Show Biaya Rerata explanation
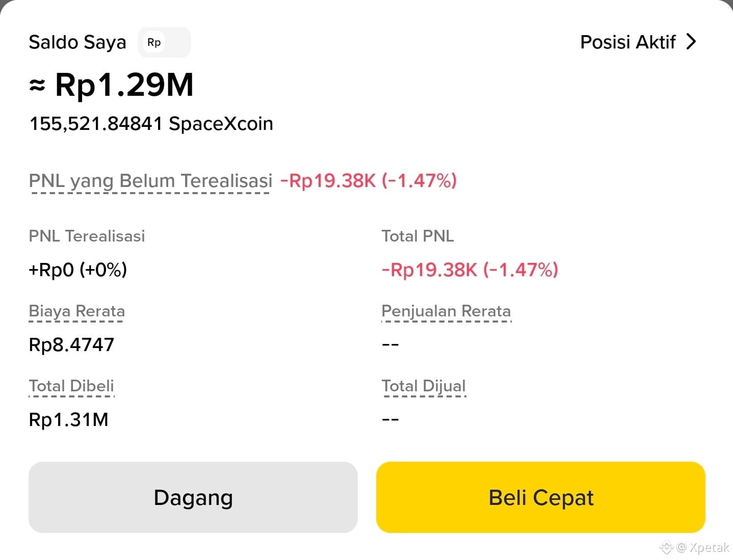Image resolution: width=733 pixels, height=560 pixels. pyautogui.click(x=76, y=311)
